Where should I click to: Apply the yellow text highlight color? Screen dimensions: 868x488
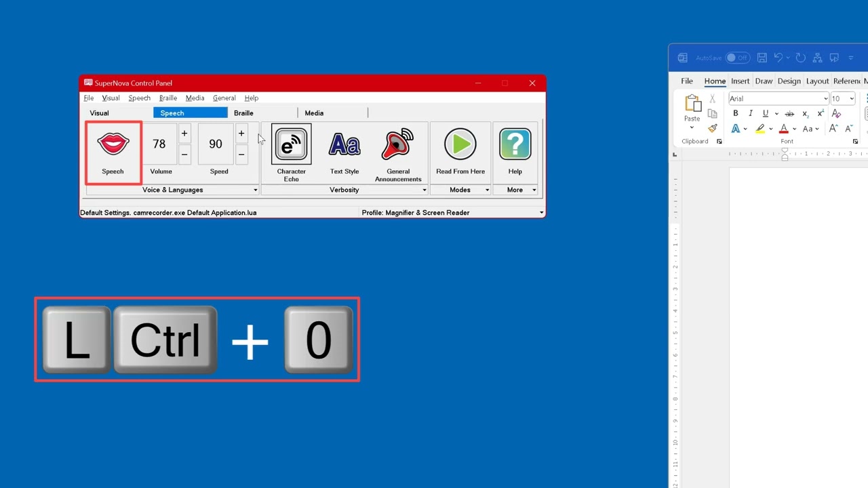pyautogui.click(x=760, y=129)
